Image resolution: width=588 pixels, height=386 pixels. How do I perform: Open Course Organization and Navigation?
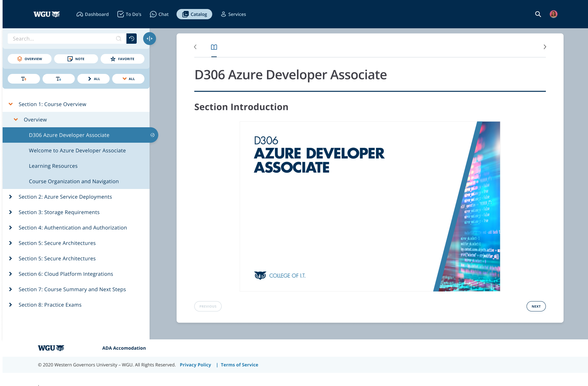[74, 181]
